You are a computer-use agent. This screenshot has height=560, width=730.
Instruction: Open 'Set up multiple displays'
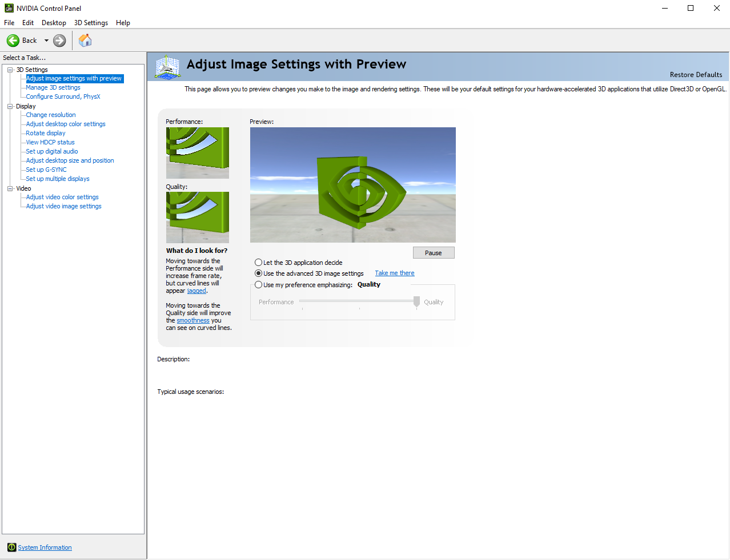click(x=58, y=179)
